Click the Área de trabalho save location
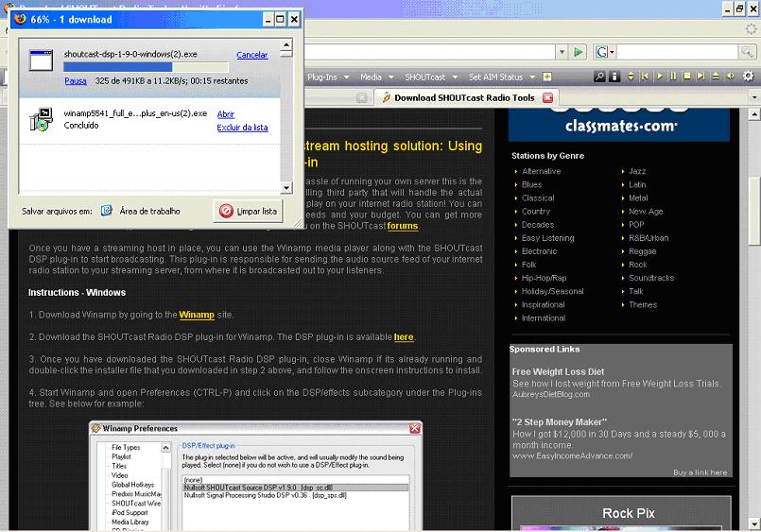The height and width of the screenshot is (532, 761). pos(149,211)
